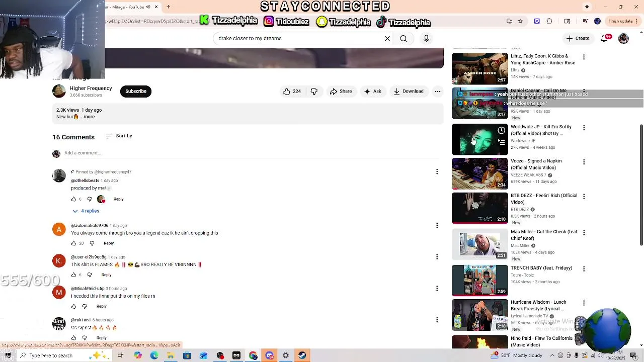Like the @automaticte9706 comment
Screen dimensions: 644x362
[73, 243]
